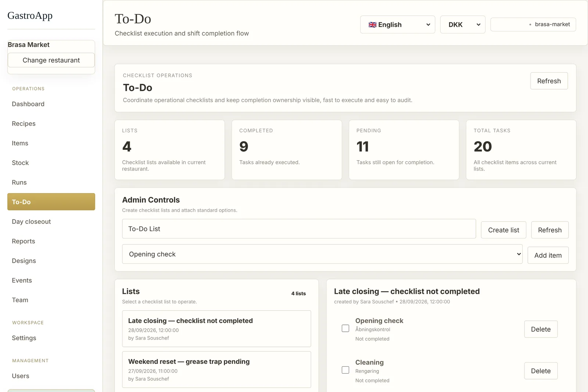Open Dashboard in the sidebar

[x=51, y=104]
